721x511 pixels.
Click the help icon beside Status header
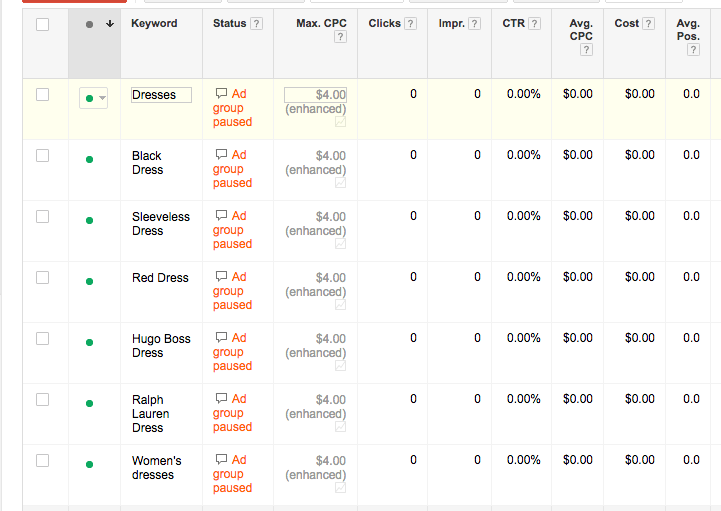tap(258, 24)
